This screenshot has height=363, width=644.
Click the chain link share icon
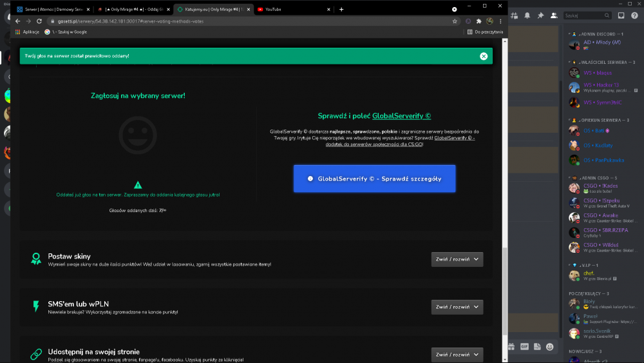point(36,354)
